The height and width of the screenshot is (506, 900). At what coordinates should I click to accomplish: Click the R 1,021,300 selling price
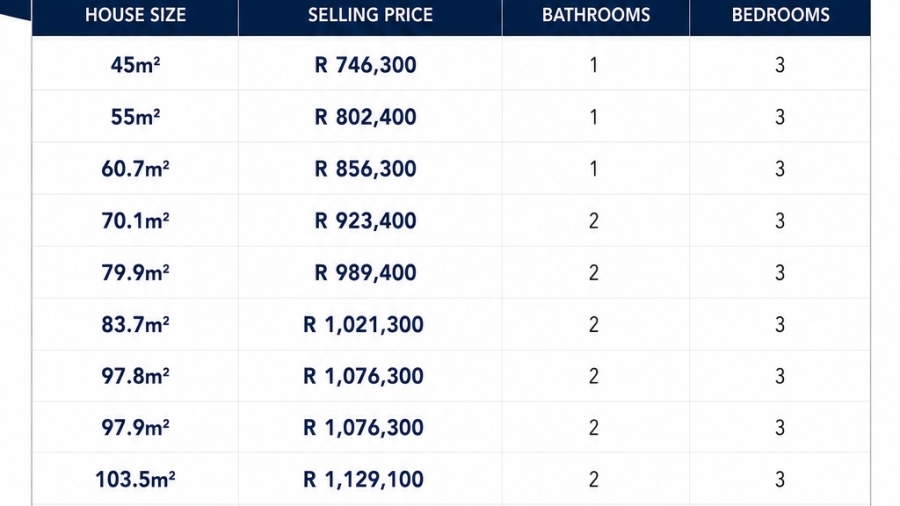[x=363, y=324]
